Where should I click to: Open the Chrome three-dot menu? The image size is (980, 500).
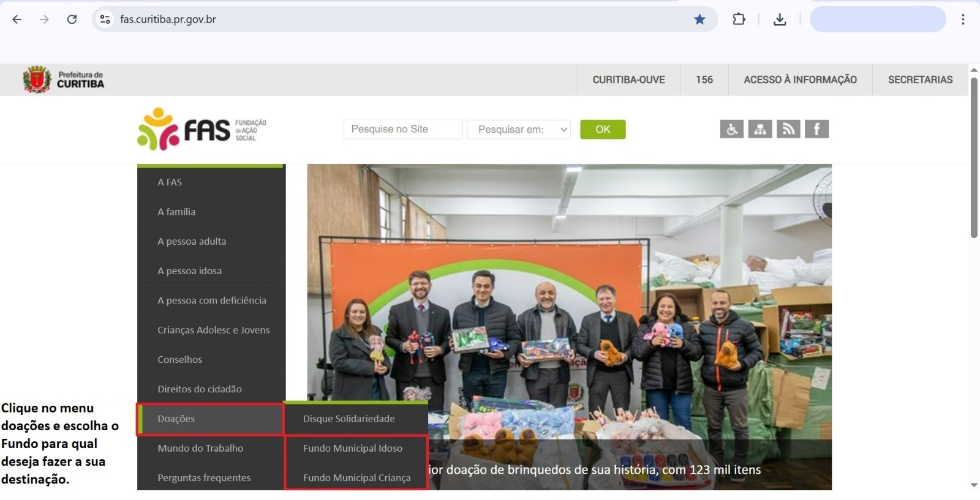point(963,20)
